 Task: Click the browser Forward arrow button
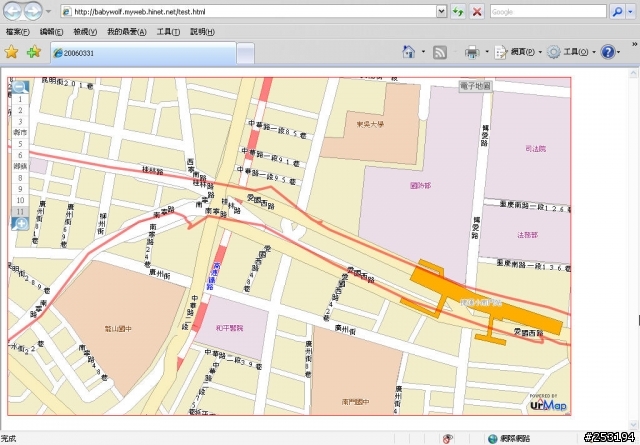(x=32, y=11)
